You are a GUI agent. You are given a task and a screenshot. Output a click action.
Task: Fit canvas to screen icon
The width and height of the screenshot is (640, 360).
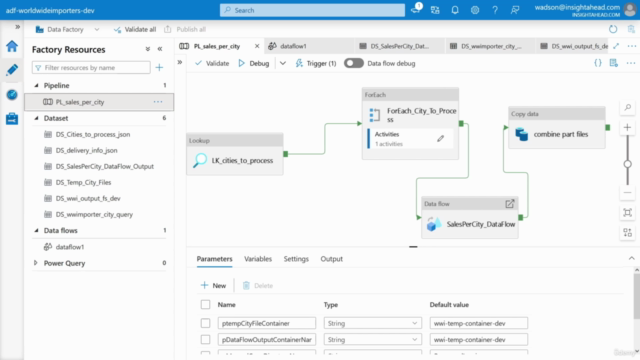pos(627,212)
